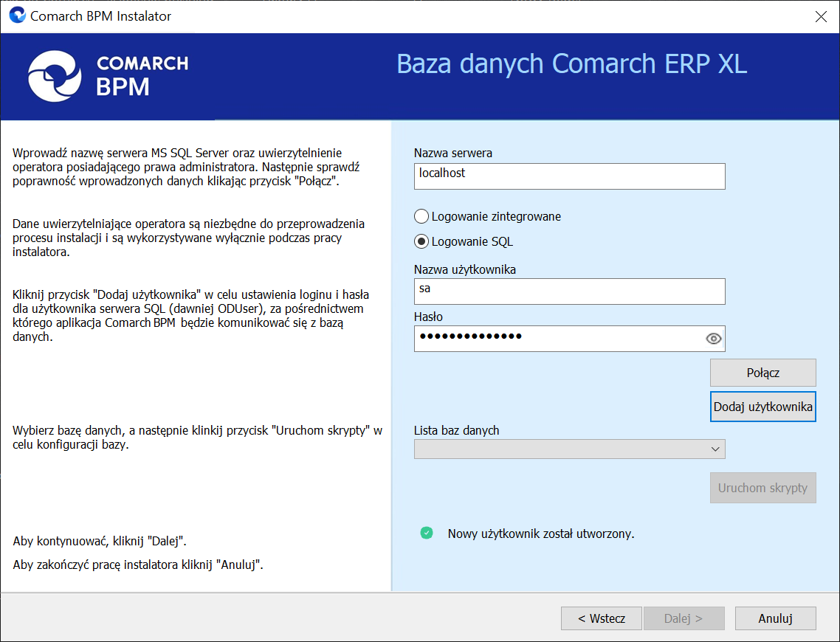The width and height of the screenshot is (840, 642).
Task: Cancel installation with Anuluj button
Action: point(775,618)
